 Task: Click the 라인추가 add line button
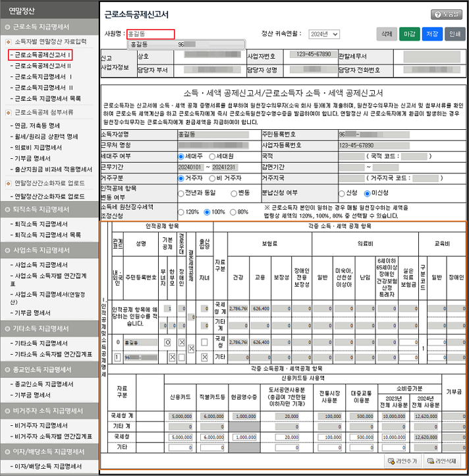(403, 461)
